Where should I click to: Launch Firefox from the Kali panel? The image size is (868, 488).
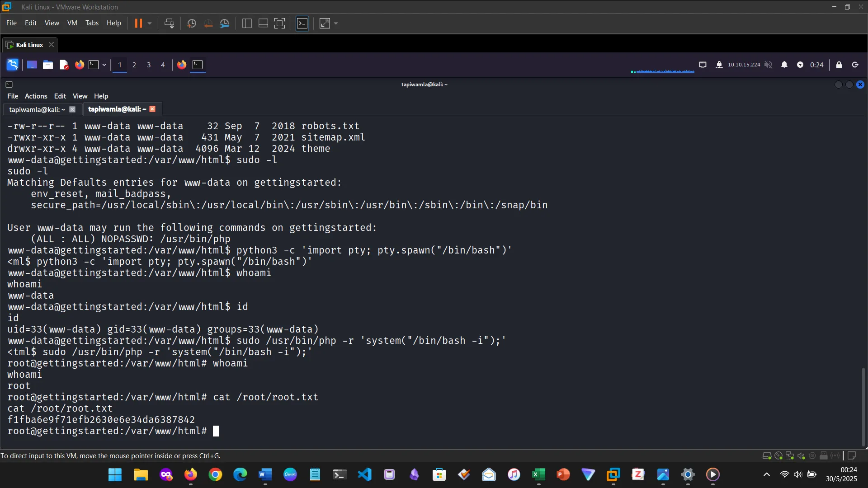80,65
